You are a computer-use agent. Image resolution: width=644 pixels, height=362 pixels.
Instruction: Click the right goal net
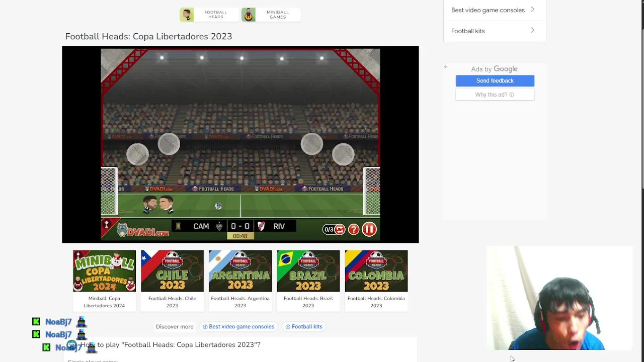tap(372, 191)
